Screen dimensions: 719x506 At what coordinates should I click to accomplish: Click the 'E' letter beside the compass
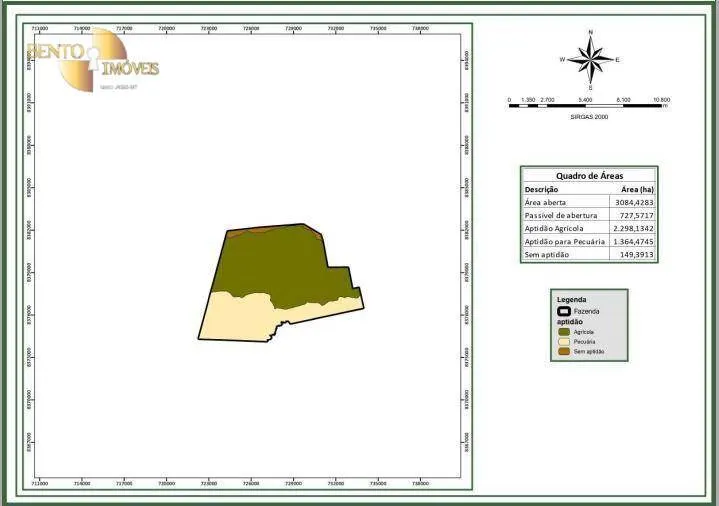pos(618,60)
